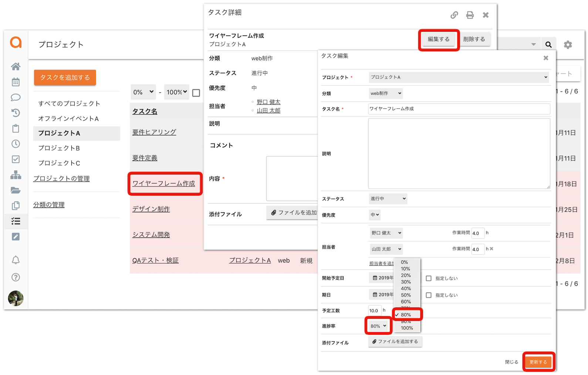
Task: Open the 0% minimum progress dropdown
Action: click(x=143, y=92)
